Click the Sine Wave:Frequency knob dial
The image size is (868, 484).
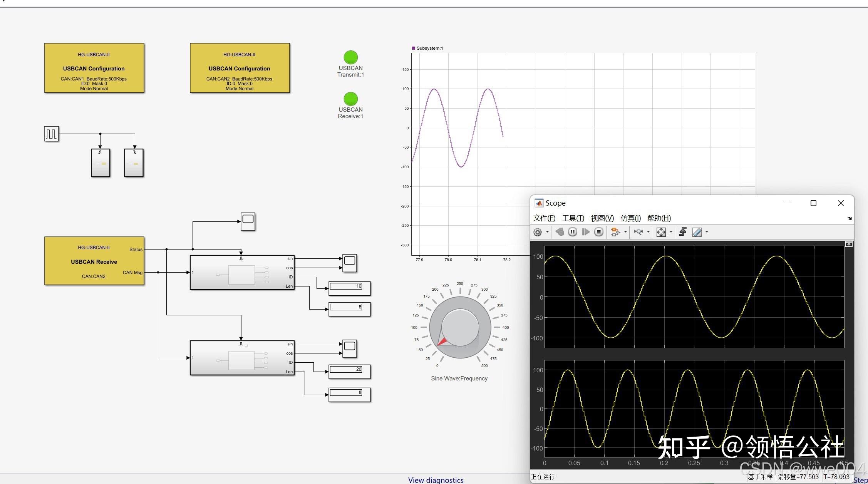[x=460, y=327]
